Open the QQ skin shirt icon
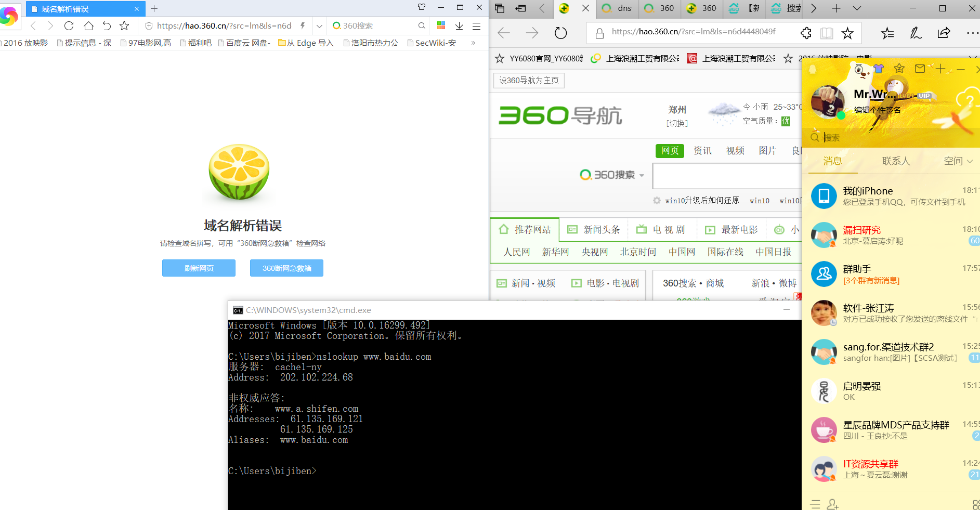 pos(879,68)
